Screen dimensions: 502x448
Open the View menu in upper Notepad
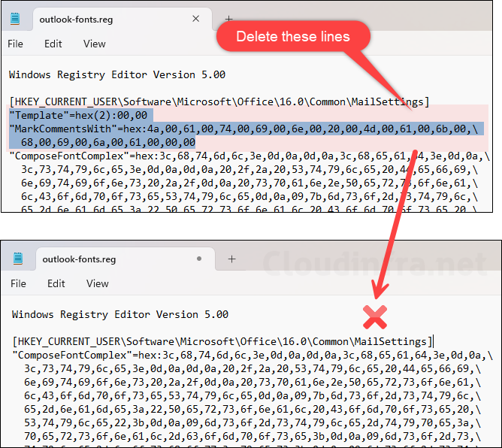(94, 44)
